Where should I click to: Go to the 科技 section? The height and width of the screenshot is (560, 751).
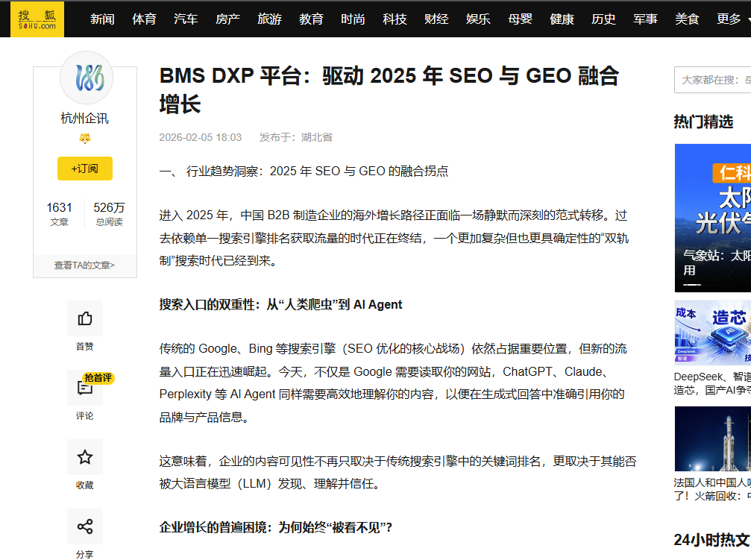pos(395,19)
